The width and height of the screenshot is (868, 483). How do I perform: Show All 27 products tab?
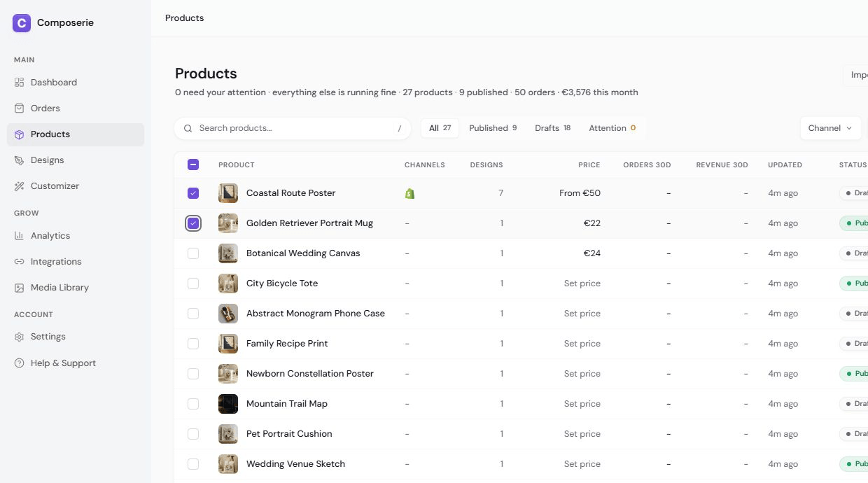pos(440,128)
